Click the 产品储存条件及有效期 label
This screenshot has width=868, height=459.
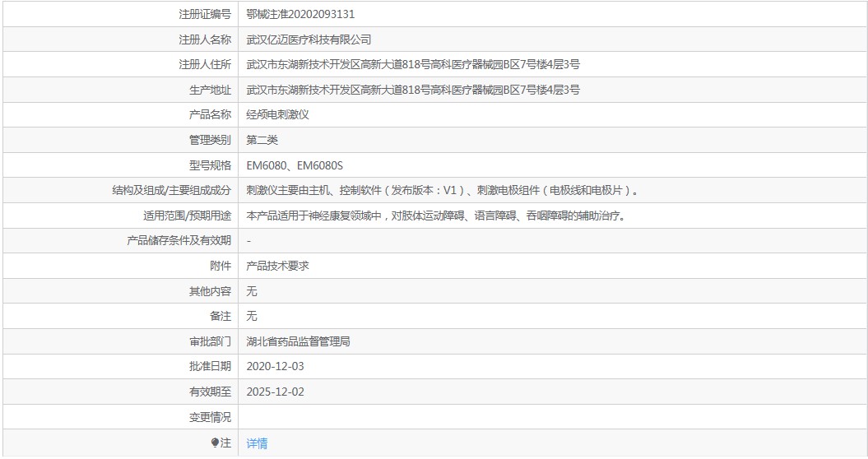coord(179,241)
